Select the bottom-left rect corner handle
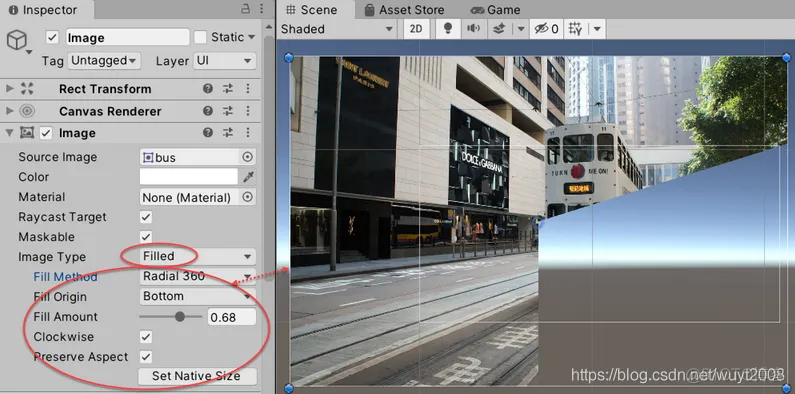 [289, 388]
